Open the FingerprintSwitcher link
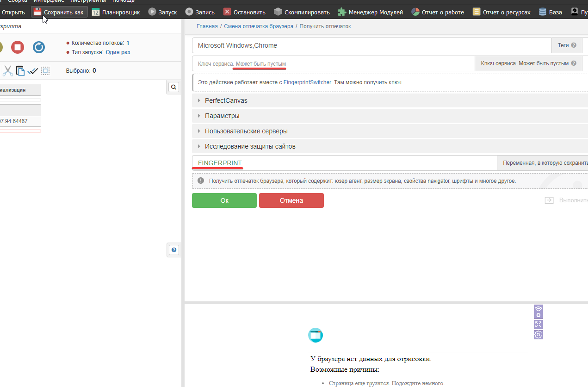588x387 pixels. coord(307,82)
